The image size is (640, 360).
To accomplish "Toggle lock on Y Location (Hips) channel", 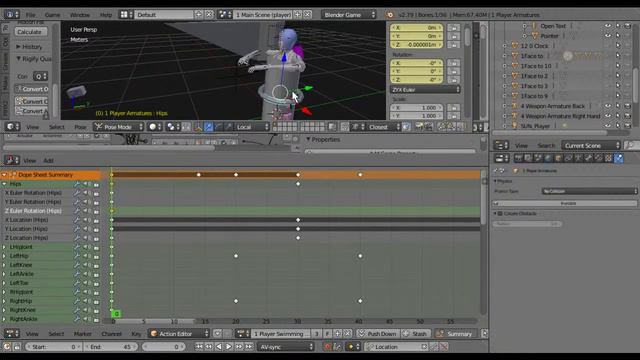I will [96, 229].
